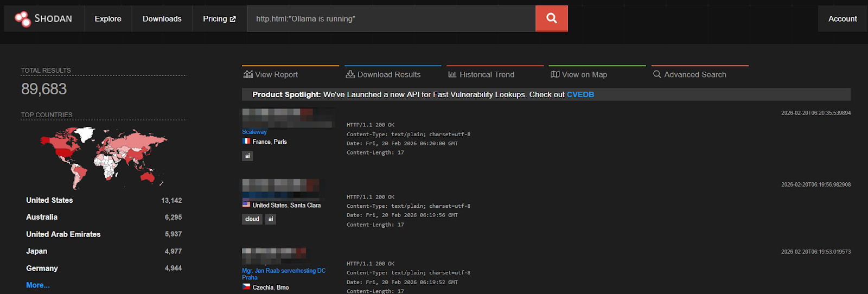Click the Download Results icon
The width and height of the screenshot is (868, 294).
(x=350, y=74)
